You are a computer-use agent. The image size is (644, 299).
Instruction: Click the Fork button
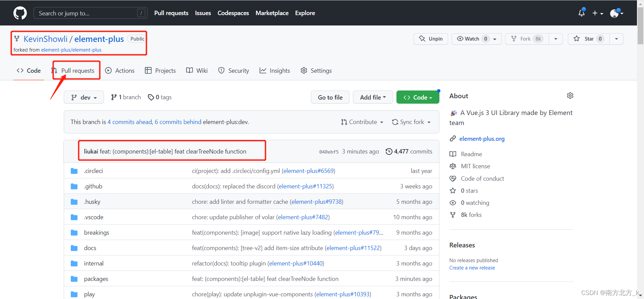[527, 39]
